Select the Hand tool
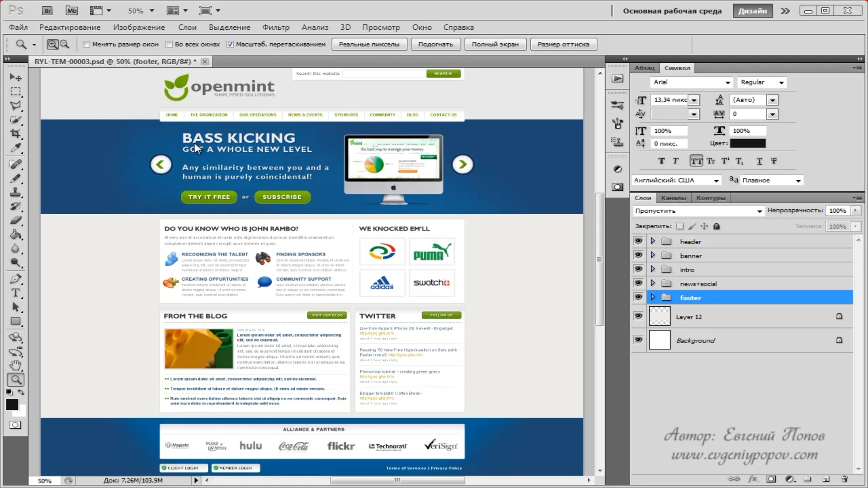This screenshot has height=488, width=868. tap(15, 365)
